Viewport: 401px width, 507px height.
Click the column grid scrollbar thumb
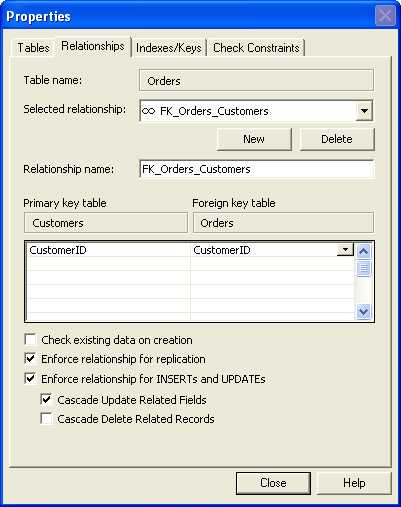(x=363, y=269)
